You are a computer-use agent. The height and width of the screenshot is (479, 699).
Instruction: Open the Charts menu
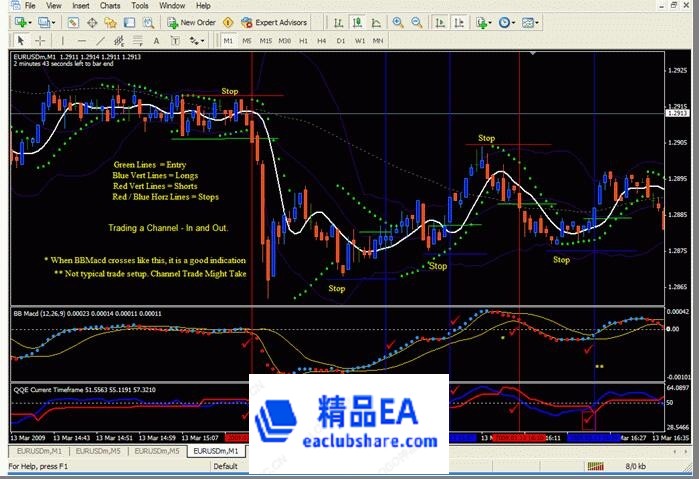click(111, 5)
